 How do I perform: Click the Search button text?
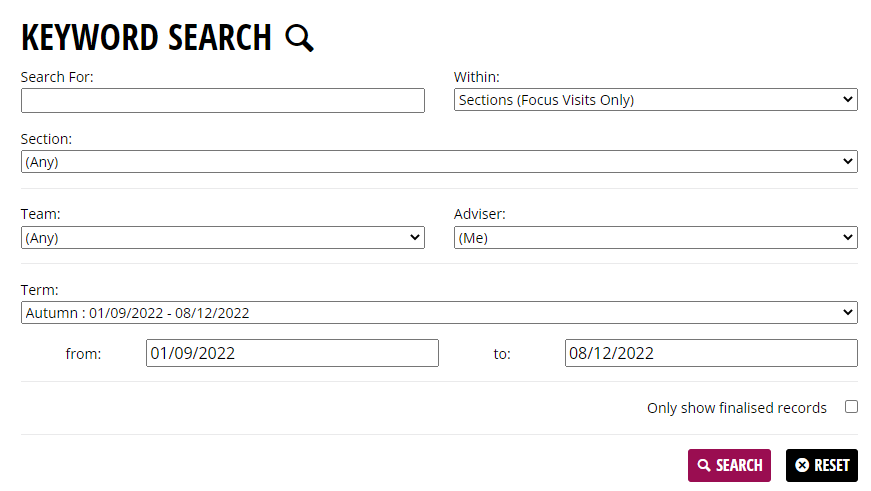pyautogui.click(x=739, y=465)
